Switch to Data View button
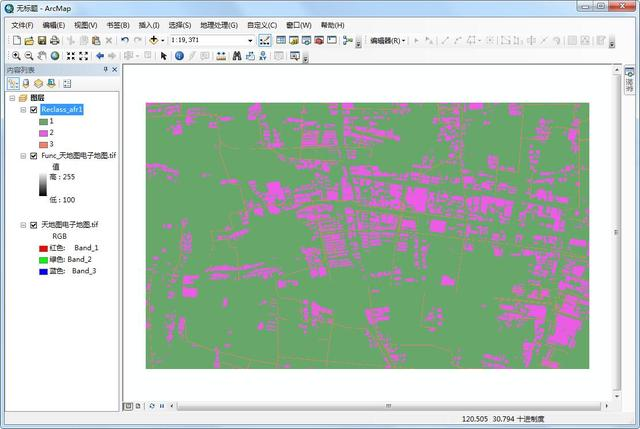Viewport: 640px width, 429px height. [128, 406]
